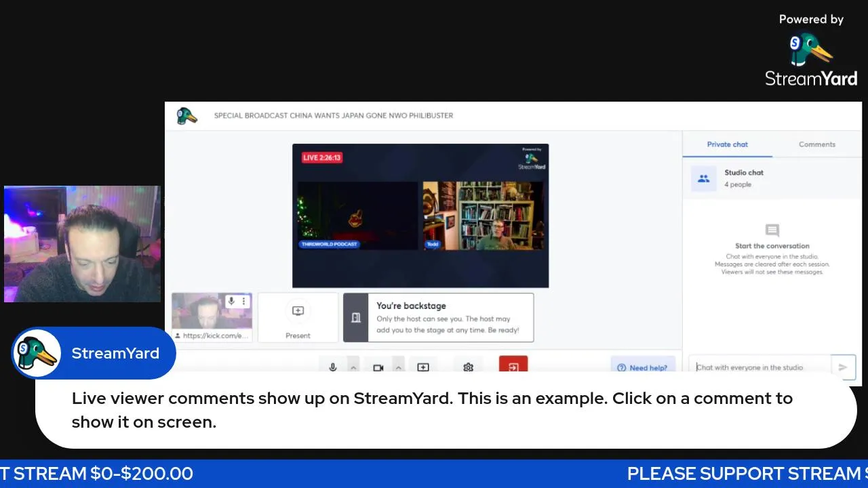
Task: Click the THIRDWORLD PODCAST stage video
Action: pyautogui.click(x=357, y=216)
